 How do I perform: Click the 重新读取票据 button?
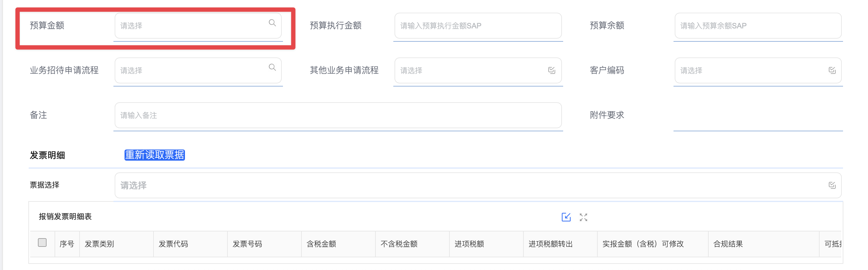pyautogui.click(x=155, y=155)
